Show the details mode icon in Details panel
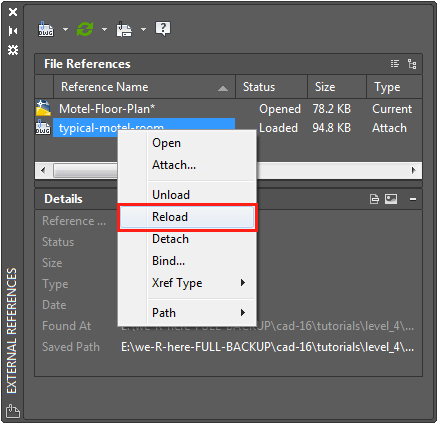 point(374,199)
